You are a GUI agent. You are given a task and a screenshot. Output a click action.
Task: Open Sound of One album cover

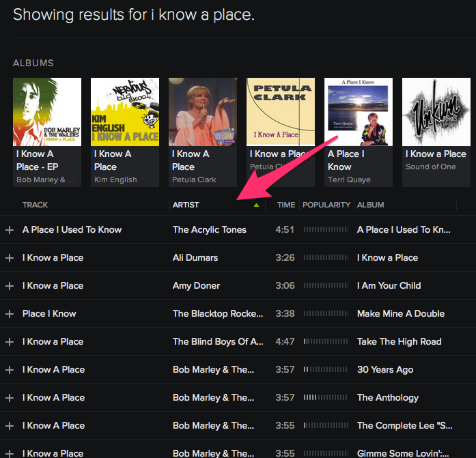pos(436,112)
